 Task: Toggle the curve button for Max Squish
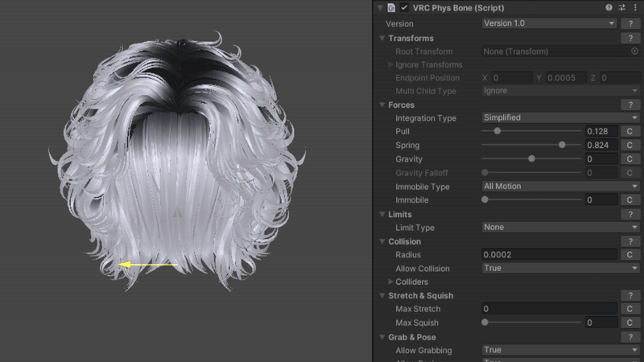(x=630, y=323)
